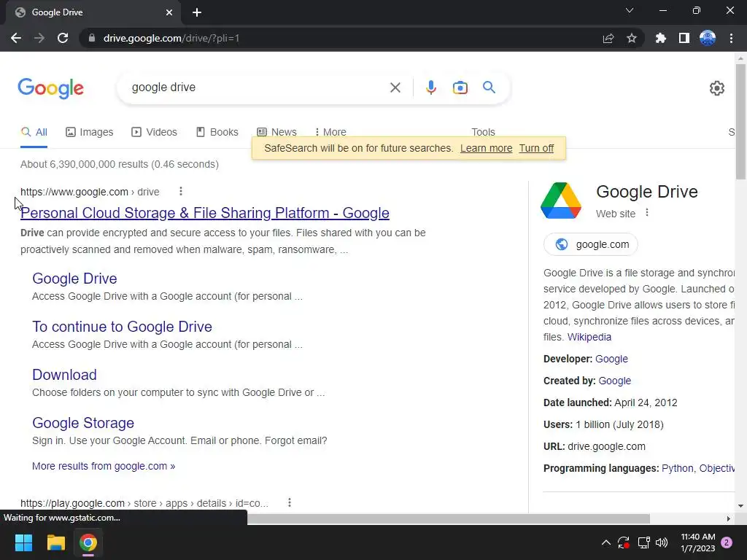Go back to the previous page
Viewport: 747px width, 560px height.
click(16, 38)
